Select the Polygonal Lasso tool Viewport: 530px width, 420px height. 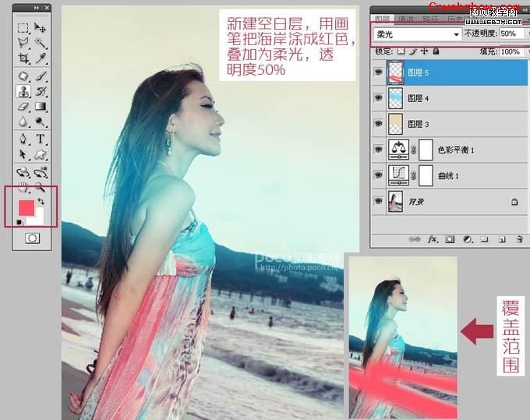[23, 43]
